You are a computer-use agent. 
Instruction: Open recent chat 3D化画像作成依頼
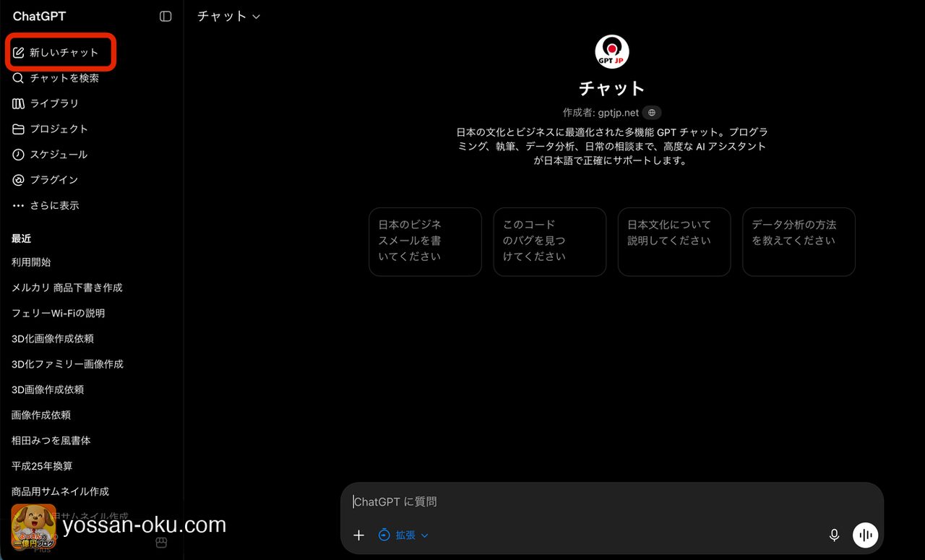(x=53, y=338)
